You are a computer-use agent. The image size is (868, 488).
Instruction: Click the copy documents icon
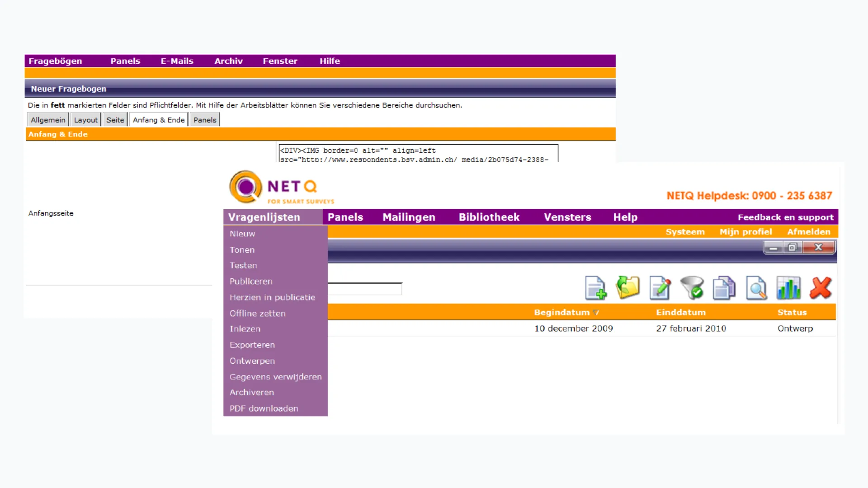(x=724, y=287)
